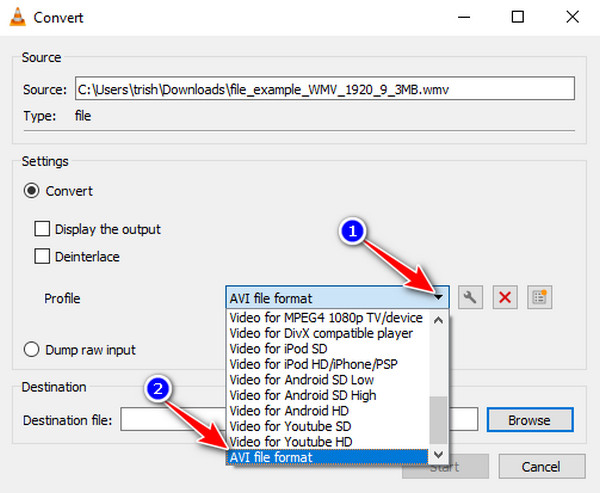
Task: Enable the Display the output checkbox
Action: 42,229
